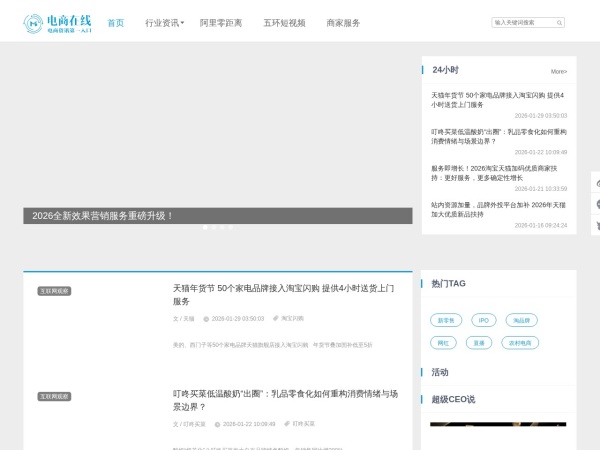Click the first floating sidebar icon at right edge

tap(596, 183)
